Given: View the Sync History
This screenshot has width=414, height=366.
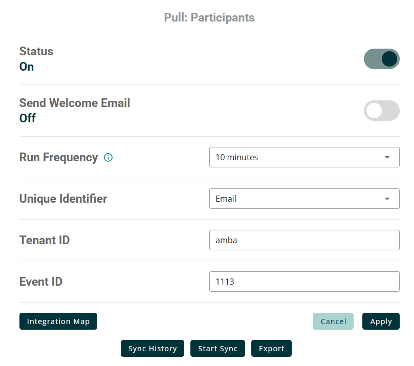Looking at the screenshot, I should 152,348.
